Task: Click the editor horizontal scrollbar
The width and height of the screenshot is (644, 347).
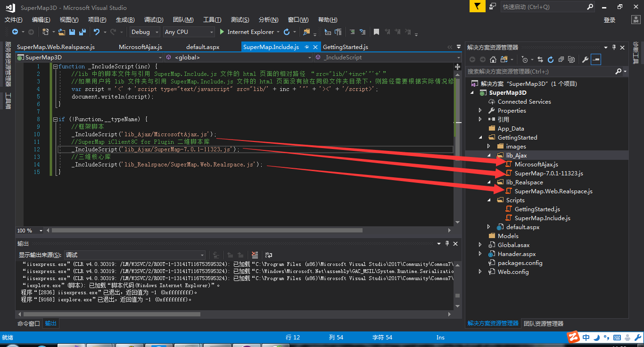Action: [207, 231]
